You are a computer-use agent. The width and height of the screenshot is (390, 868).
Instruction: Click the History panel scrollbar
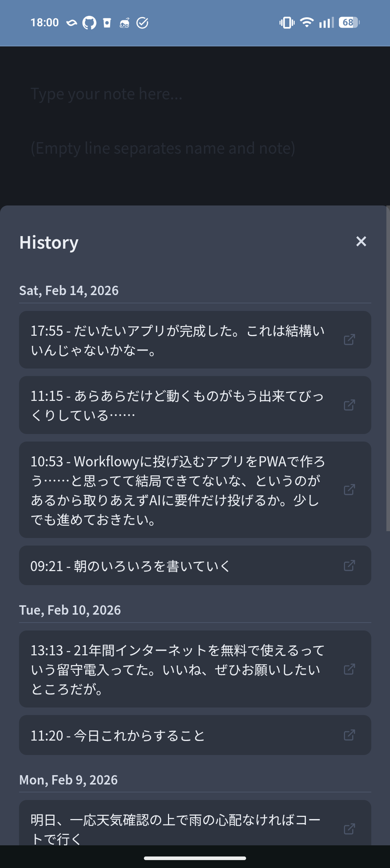pos(388,367)
